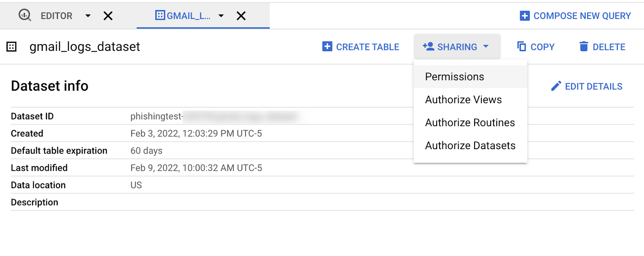
Task: Click the dataset grid icon in the GMAIL_L tab
Action: coord(160,15)
